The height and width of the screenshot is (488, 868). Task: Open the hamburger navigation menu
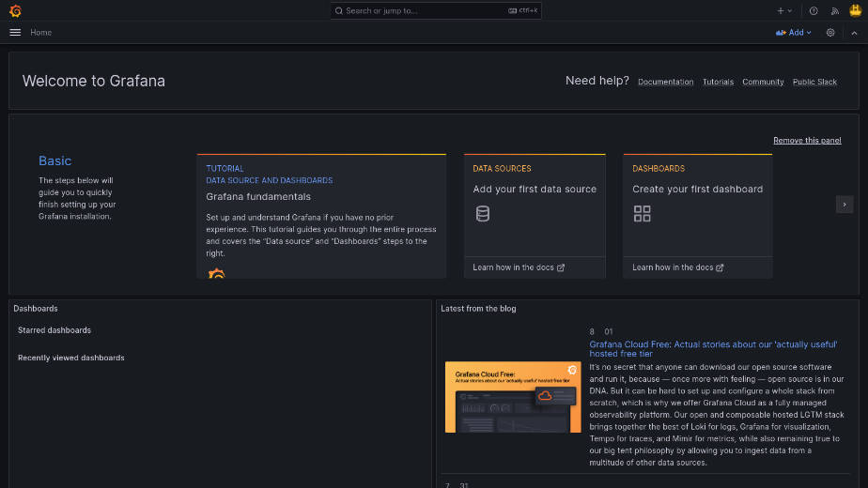(x=15, y=33)
